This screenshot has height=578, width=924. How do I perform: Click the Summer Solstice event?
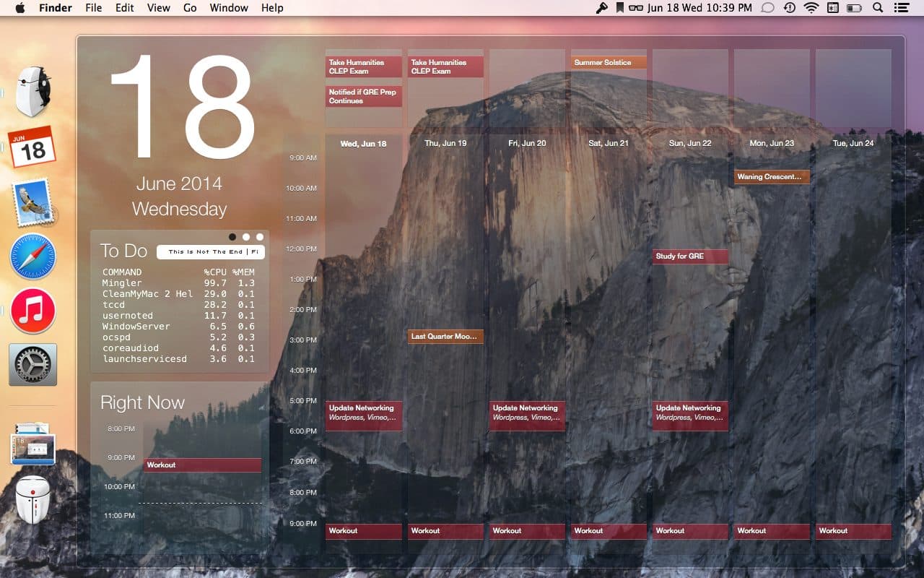click(609, 63)
